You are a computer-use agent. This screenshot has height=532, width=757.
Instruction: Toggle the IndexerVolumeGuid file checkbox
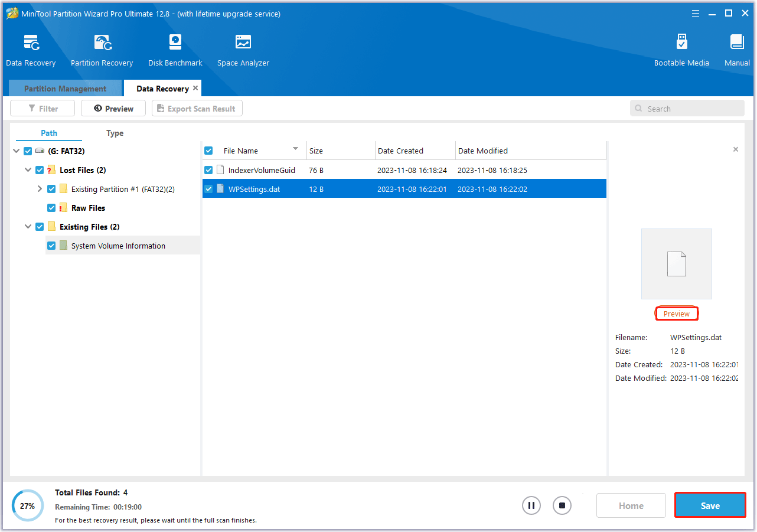(208, 170)
